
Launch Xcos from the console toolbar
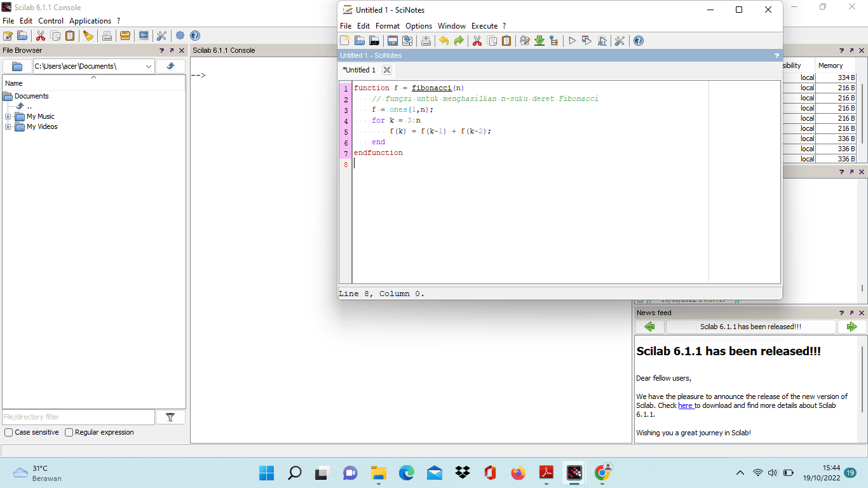(x=144, y=36)
